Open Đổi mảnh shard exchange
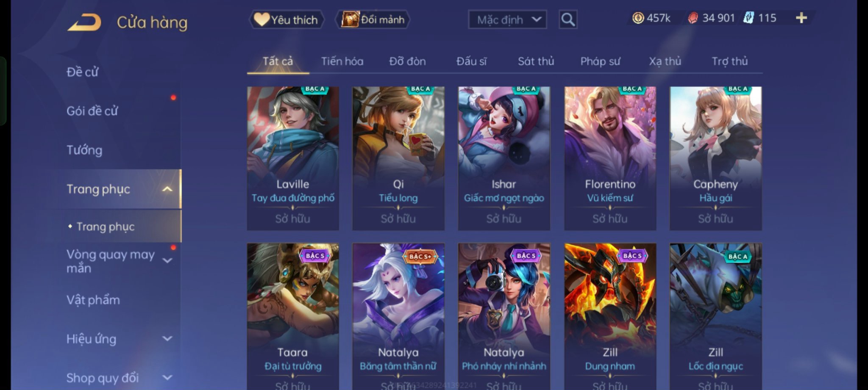This screenshot has height=390, width=868. [373, 19]
